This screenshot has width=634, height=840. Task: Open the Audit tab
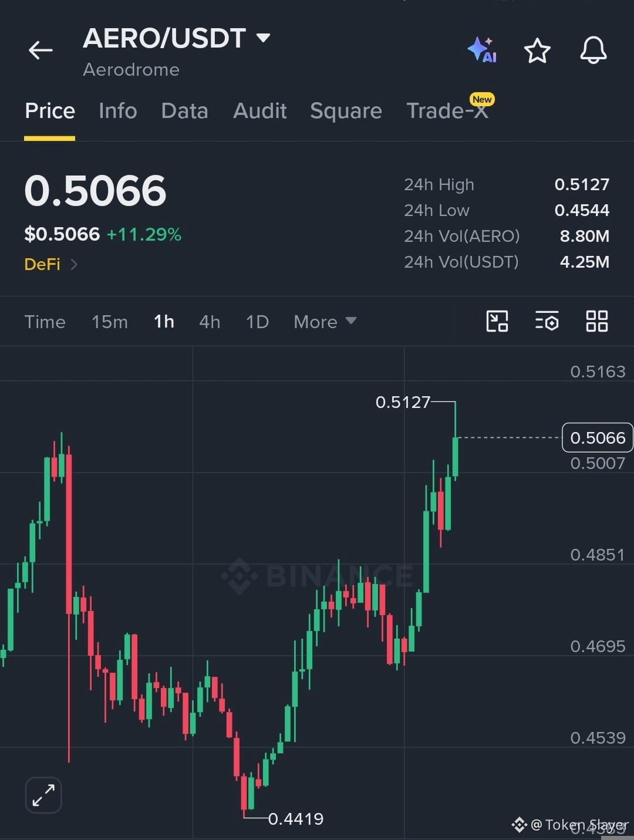click(259, 111)
